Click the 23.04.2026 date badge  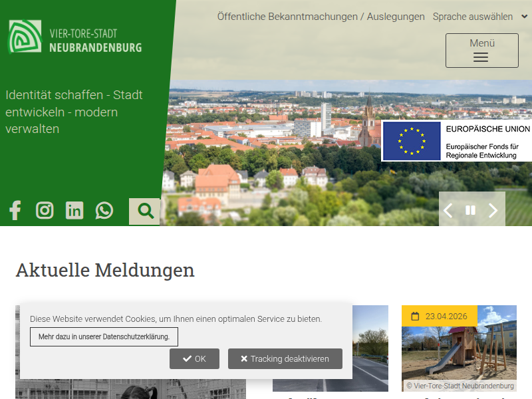pyautogui.click(x=440, y=317)
